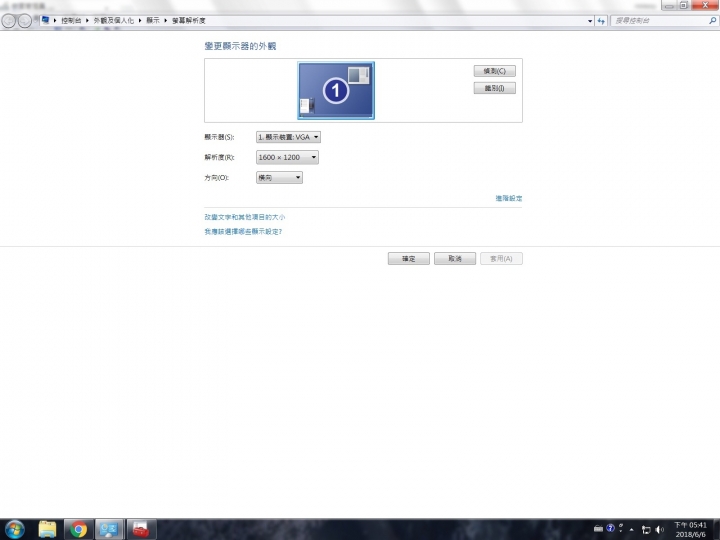Click the keyboard input method tray icon
Viewport: 720px width, 540px height.
point(598,529)
